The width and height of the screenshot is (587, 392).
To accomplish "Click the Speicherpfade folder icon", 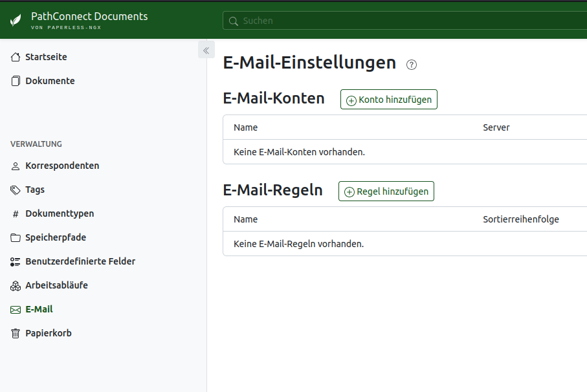I will (x=14, y=237).
